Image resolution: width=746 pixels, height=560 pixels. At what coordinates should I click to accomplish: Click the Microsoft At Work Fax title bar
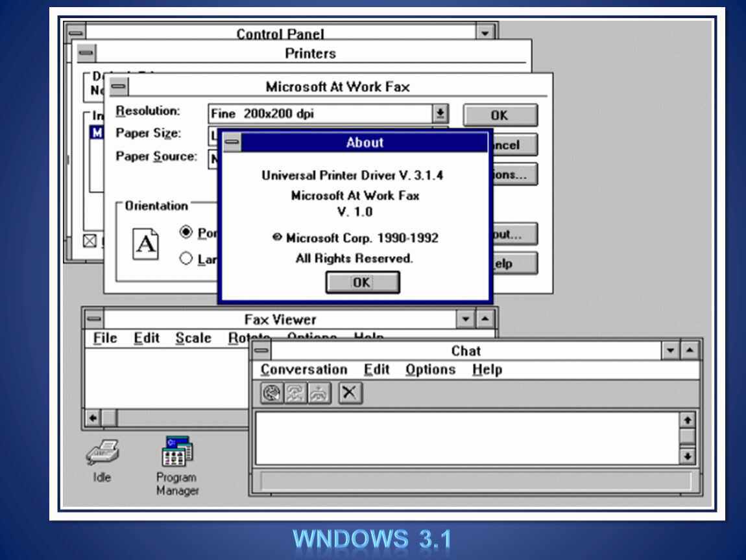(x=338, y=86)
